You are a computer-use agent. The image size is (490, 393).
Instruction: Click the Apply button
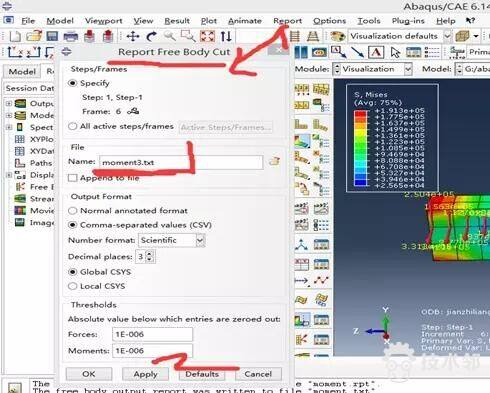pyautogui.click(x=145, y=374)
